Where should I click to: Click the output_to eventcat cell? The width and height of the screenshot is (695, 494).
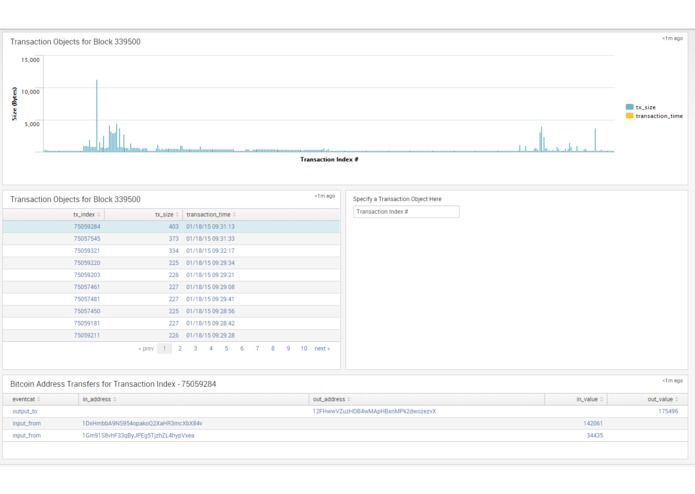[x=25, y=412]
